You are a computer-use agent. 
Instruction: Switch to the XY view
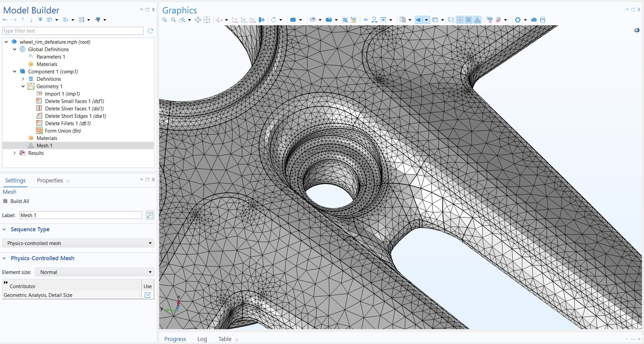[235, 20]
